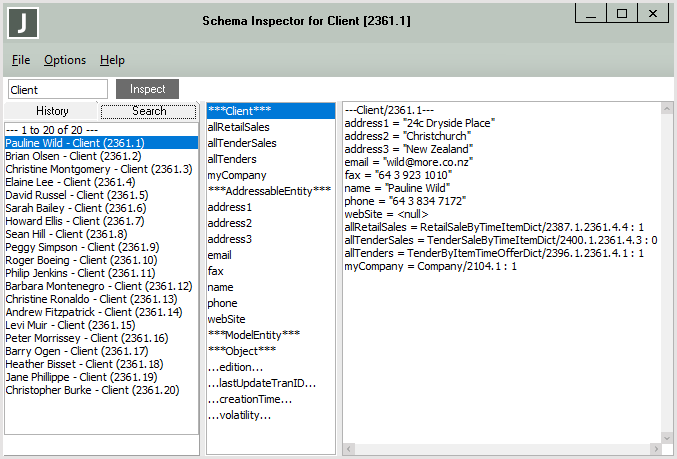Click the ...lastUpdateTranID... entry
Screen dimensions: 677x459
(261, 383)
